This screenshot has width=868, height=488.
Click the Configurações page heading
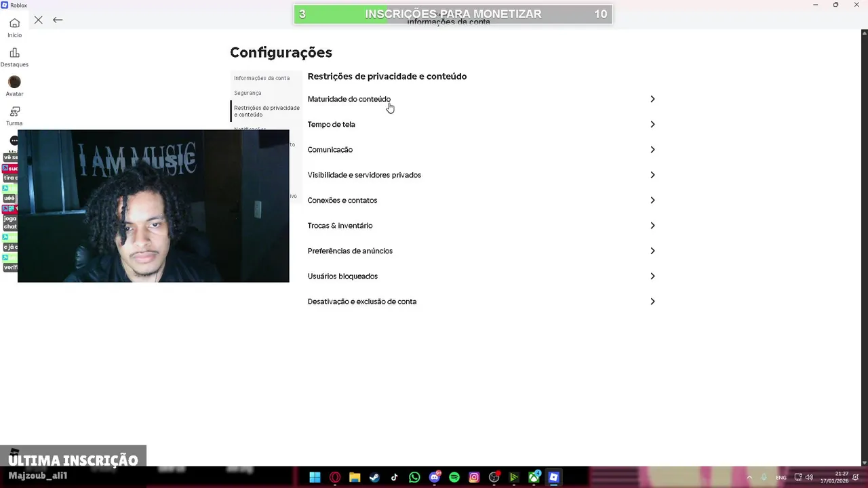pyautogui.click(x=281, y=53)
